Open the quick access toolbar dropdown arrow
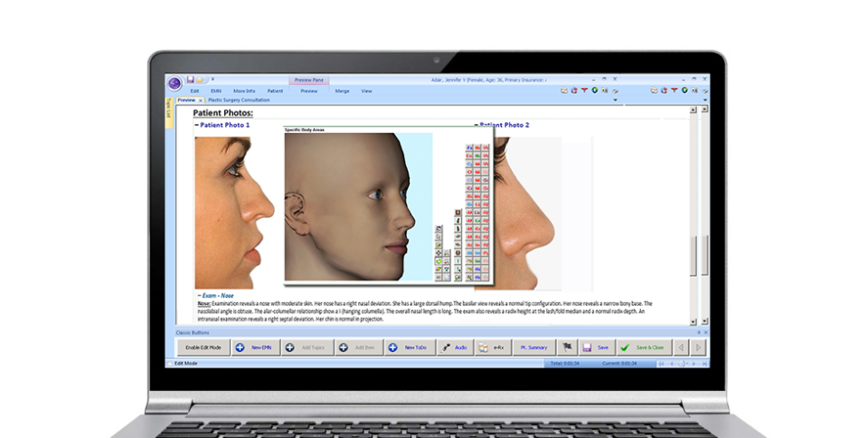 coord(212,80)
